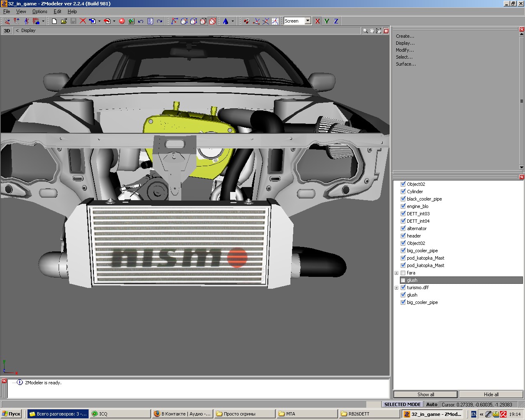525x420 pixels.
Task: Click the red sphere materials icon
Action: click(122, 21)
